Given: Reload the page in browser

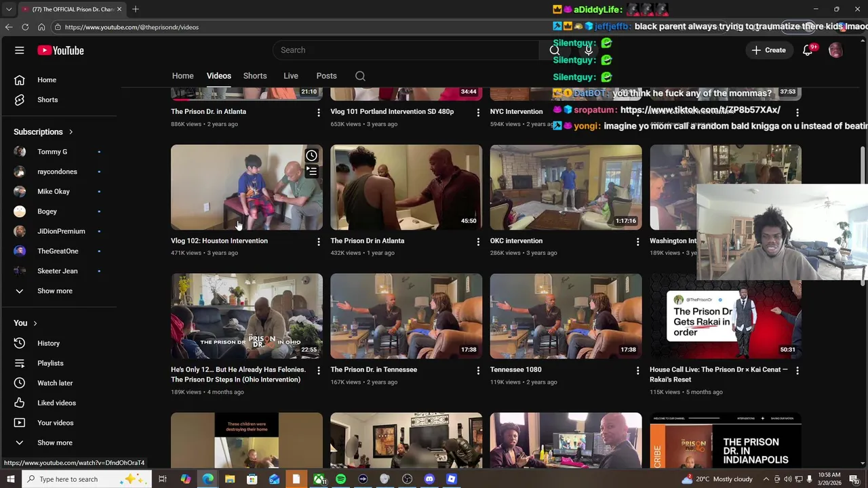Looking at the screenshot, I should (x=25, y=27).
